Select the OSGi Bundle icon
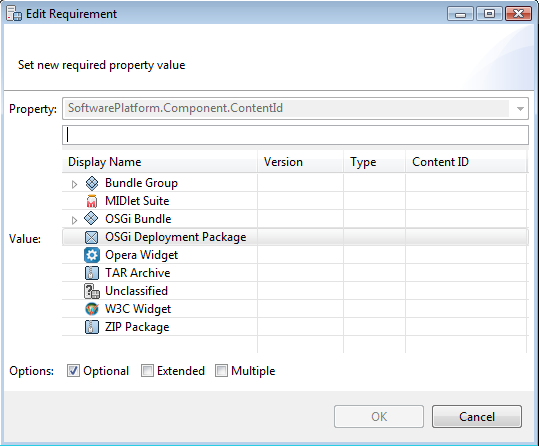Image resolution: width=539 pixels, height=446 pixels. click(x=91, y=219)
